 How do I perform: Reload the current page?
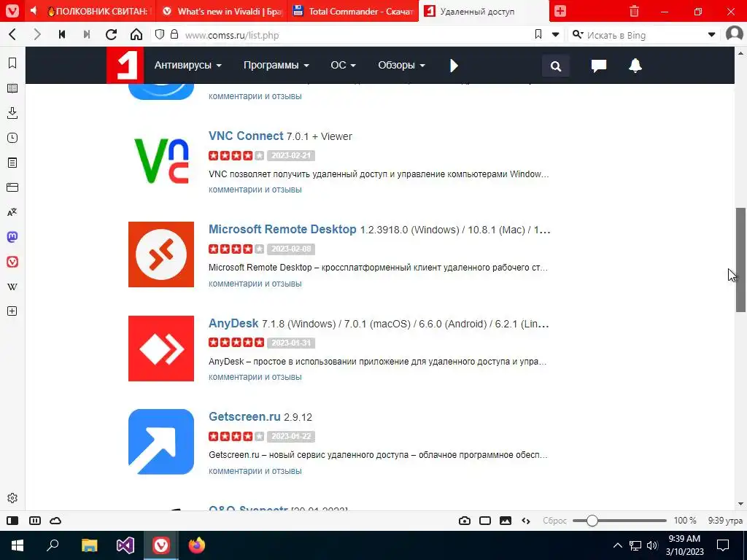(x=112, y=34)
